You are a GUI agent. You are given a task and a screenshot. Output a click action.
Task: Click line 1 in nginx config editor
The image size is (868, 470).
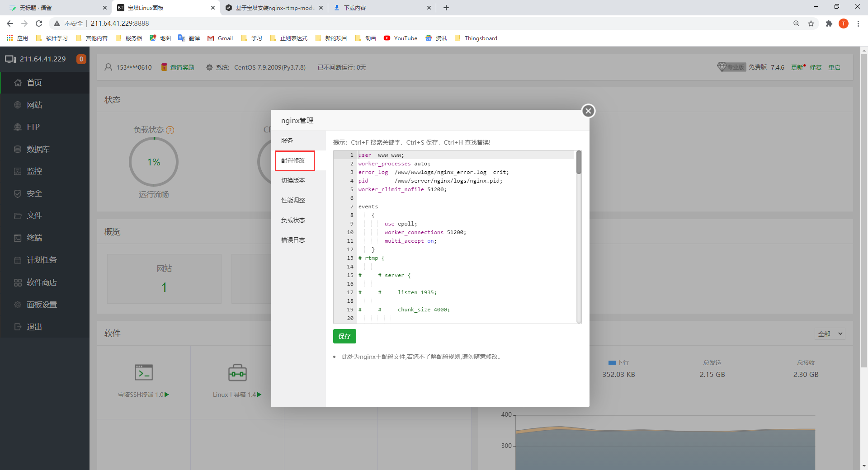[x=452, y=155]
